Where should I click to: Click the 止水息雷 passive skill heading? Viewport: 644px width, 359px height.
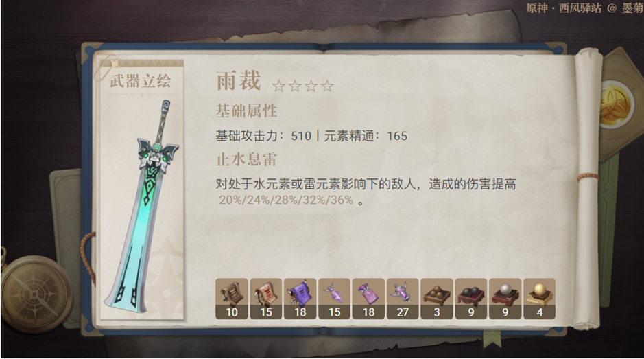tap(246, 159)
